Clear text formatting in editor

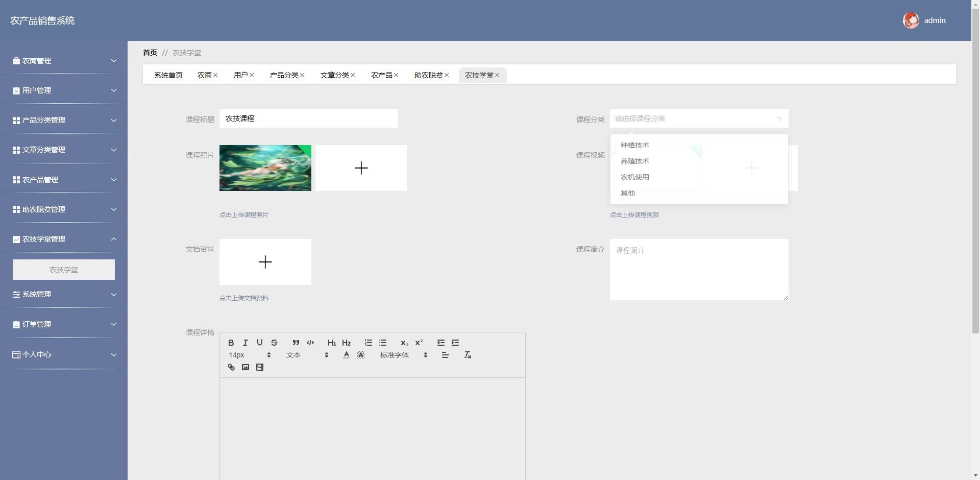coord(467,355)
